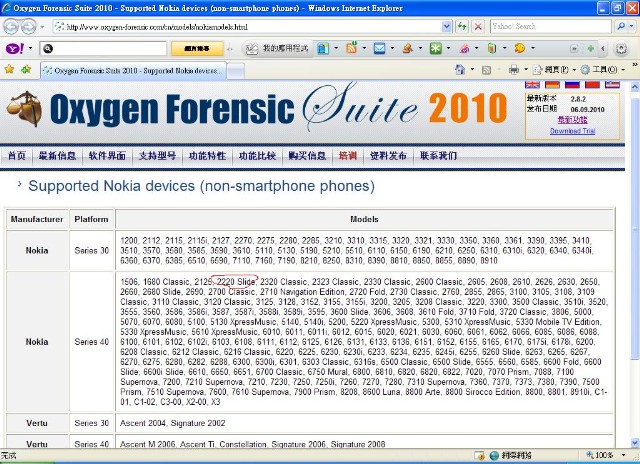
Task: Click the auction gavel toolbar icon
Action: [407, 49]
